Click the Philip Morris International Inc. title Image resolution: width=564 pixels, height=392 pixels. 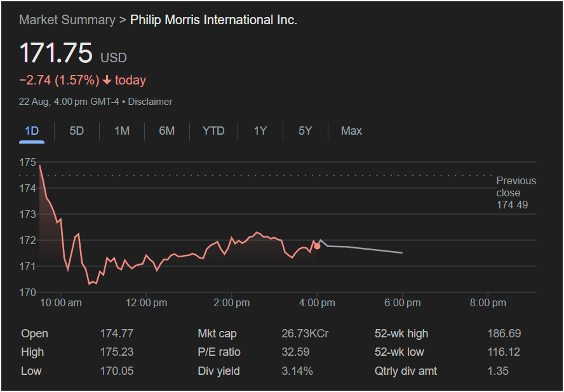click(x=213, y=20)
